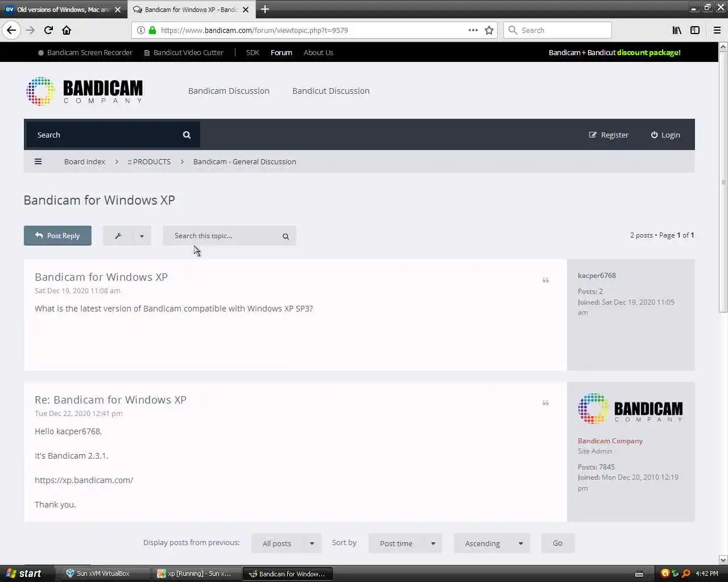Click the forum search magnifier icon
Viewport: 728px width, 582px height.
click(x=187, y=135)
